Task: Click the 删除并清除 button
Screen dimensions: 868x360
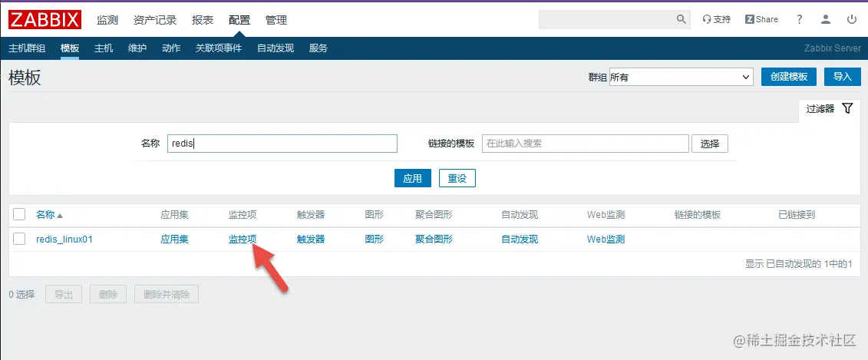Action: click(x=167, y=294)
